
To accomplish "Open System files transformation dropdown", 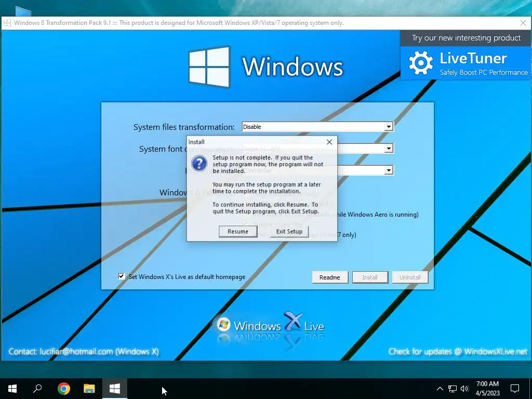I will click(317, 127).
